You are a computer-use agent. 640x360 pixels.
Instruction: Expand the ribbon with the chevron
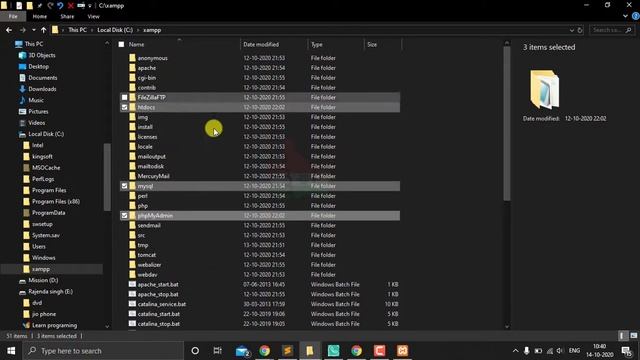[x=625, y=16]
